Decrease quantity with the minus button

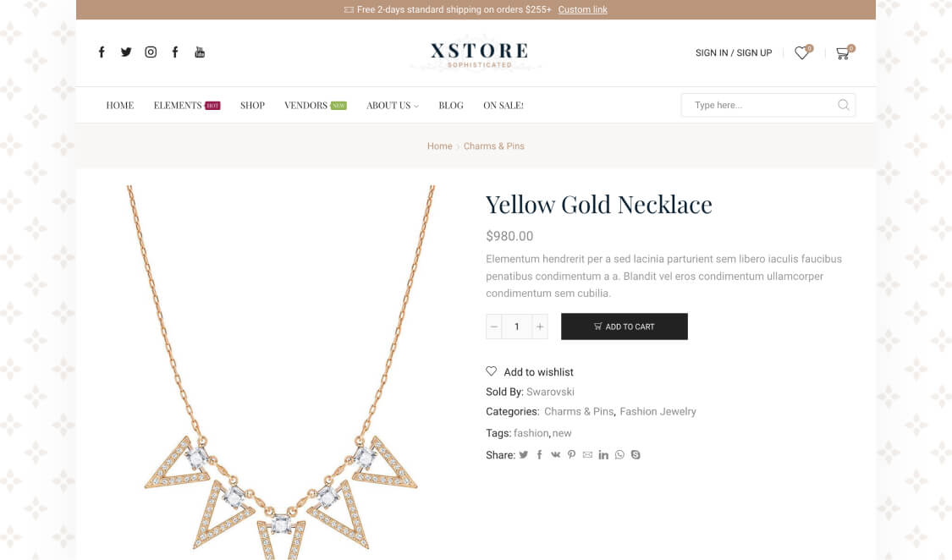494,327
